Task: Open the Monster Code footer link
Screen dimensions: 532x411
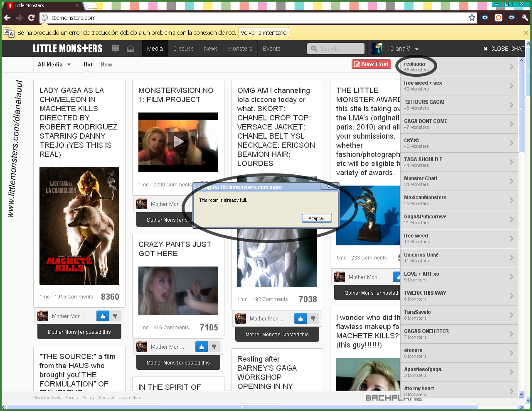Action: (x=47, y=398)
